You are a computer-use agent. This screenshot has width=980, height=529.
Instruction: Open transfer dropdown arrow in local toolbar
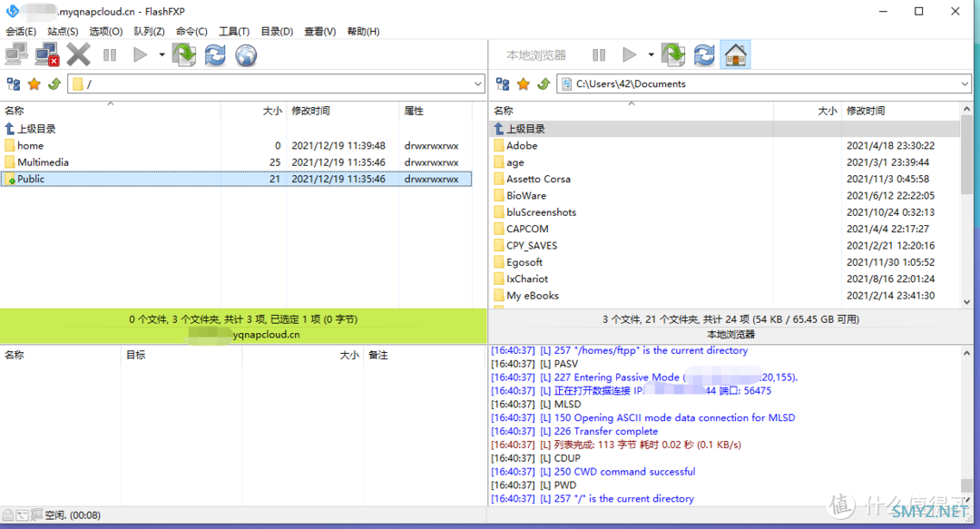pyautogui.click(x=651, y=55)
